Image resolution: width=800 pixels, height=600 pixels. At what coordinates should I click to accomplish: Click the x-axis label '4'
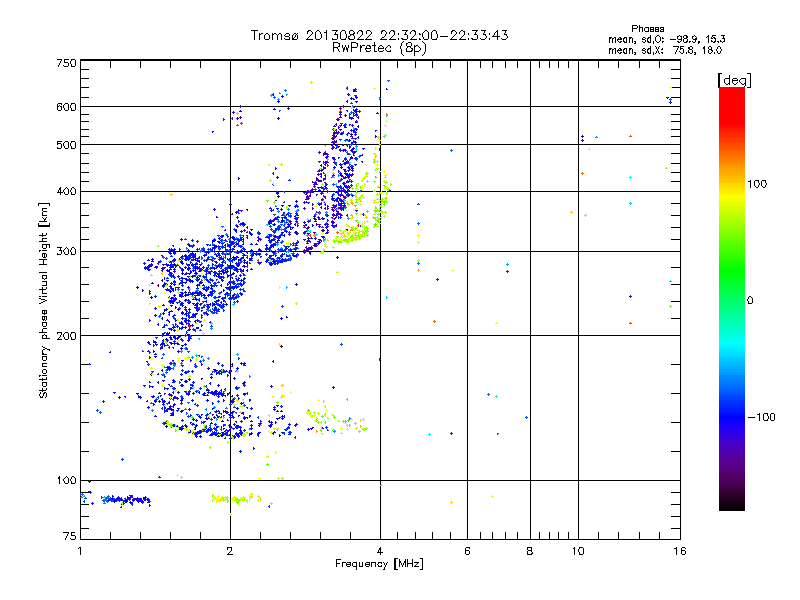[x=380, y=551]
